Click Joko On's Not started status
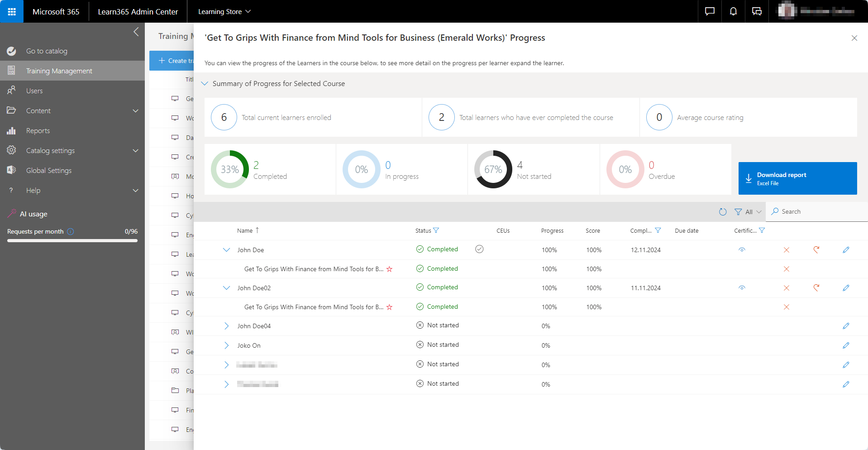Image resolution: width=868 pixels, height=450 pixels. pyautogui.click(x=437, y=345)
